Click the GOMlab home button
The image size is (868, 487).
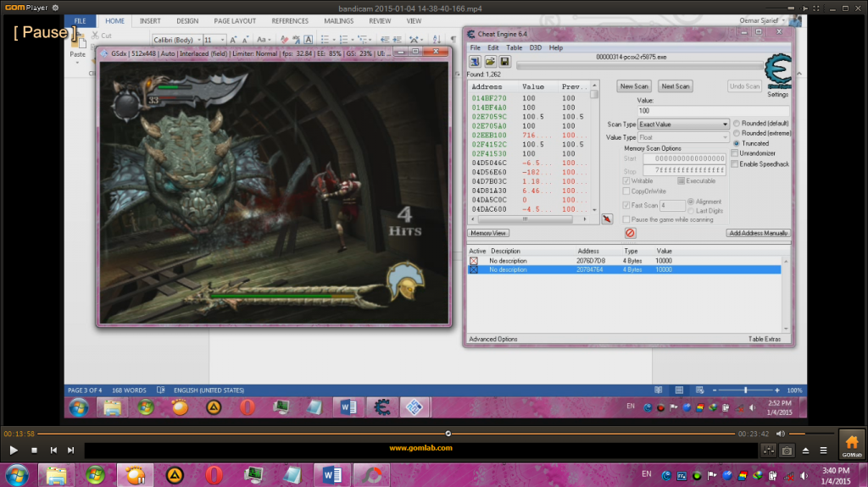click(851, 445)
